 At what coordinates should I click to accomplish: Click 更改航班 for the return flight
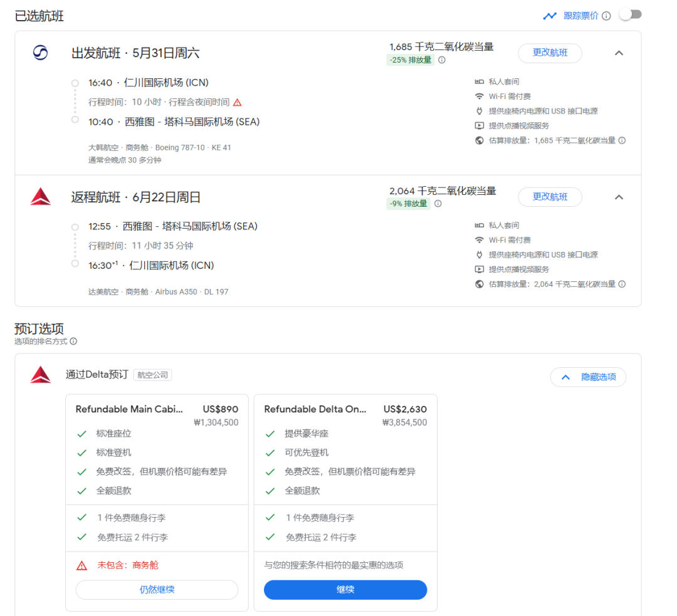550,197
